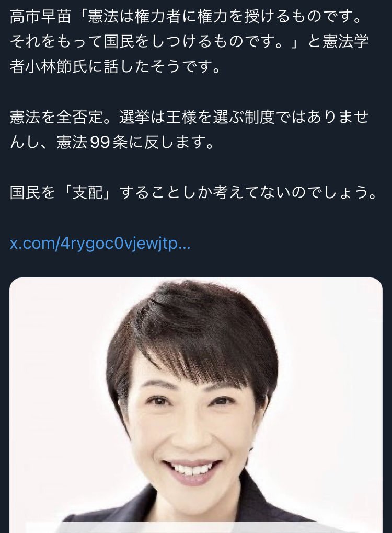Viewport: 392px width, 533px height.
Task: Click the phrase に反します。
Action: pos(171,142)
